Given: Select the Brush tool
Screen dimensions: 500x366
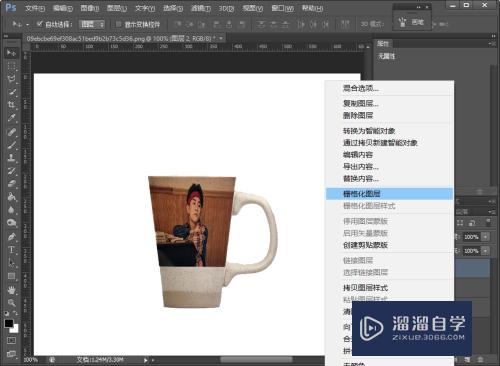Looking at the screenshot, I should click(11, 145).
